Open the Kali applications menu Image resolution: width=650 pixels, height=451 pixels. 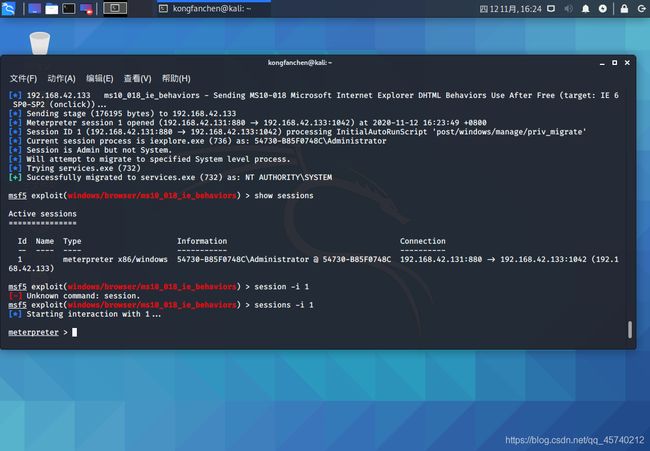(x=8, y=8)
